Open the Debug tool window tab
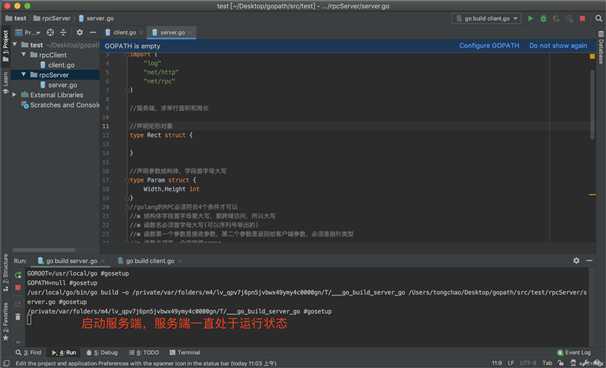The image size is (606, 368). click(102, 353)
